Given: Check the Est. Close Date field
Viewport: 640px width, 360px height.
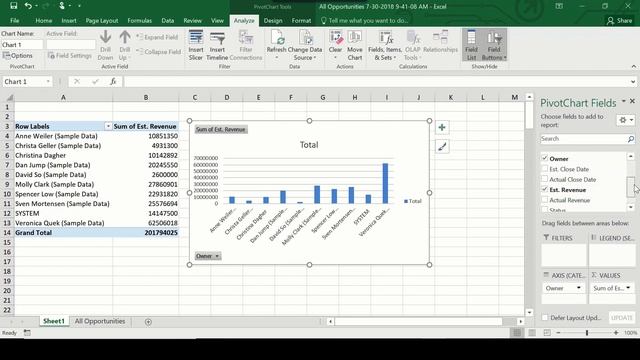Looking at the screenshot, I should click(544, 169).
